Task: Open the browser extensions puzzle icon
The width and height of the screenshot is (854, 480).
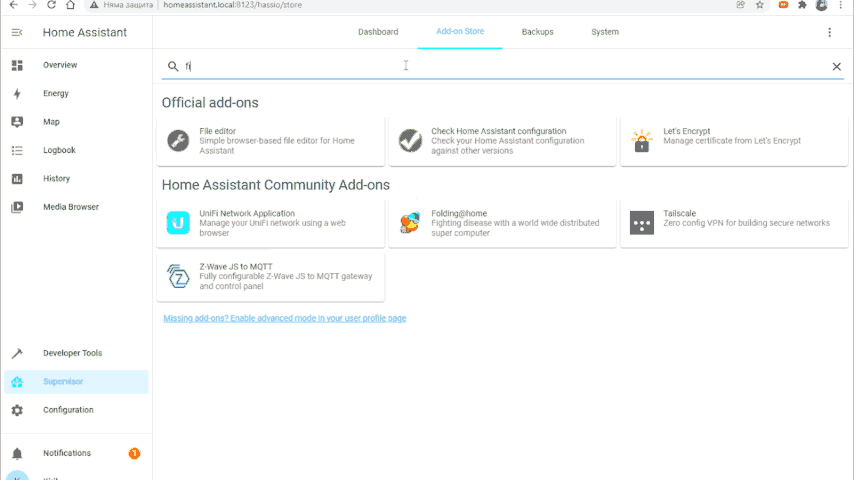Action: 802,5
